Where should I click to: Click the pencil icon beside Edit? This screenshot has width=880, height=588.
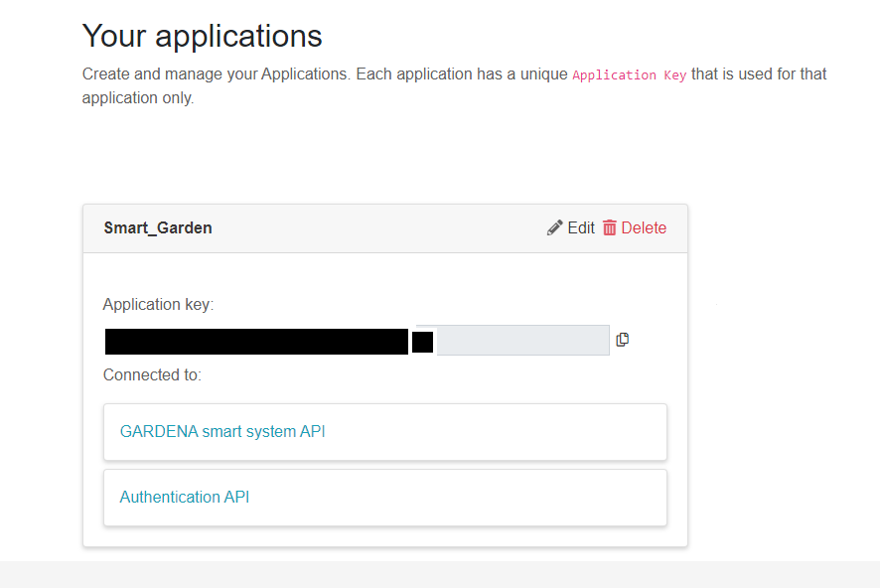tap(554, 227)
